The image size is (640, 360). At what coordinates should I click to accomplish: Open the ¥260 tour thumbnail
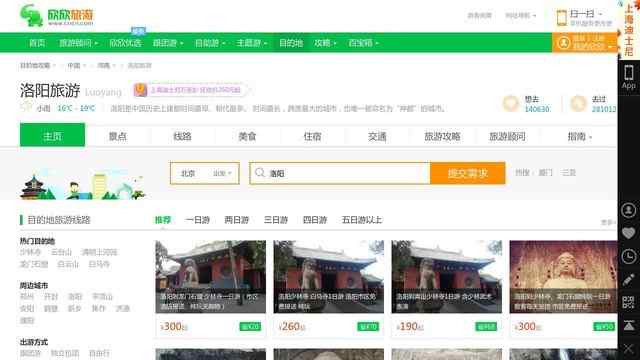point(329,277)
